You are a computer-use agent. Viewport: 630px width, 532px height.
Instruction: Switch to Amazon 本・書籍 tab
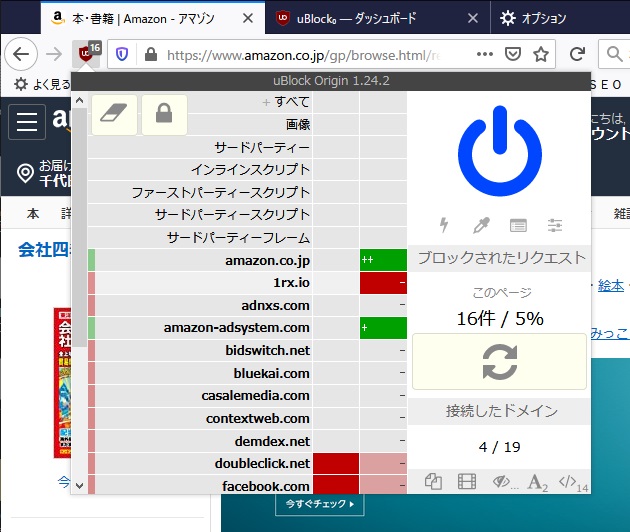coord(153,18)
